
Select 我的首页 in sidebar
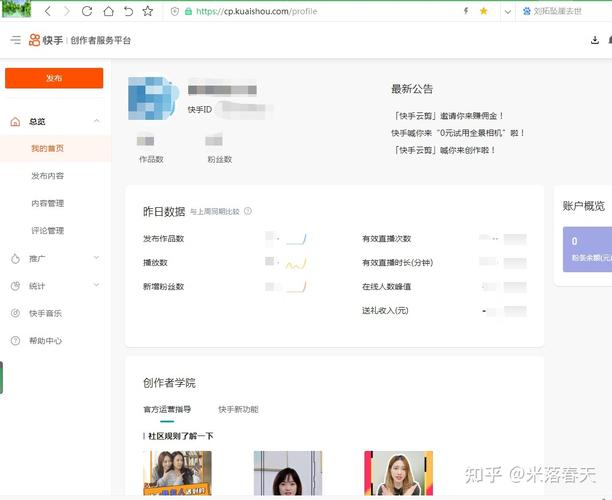[47, 148]
